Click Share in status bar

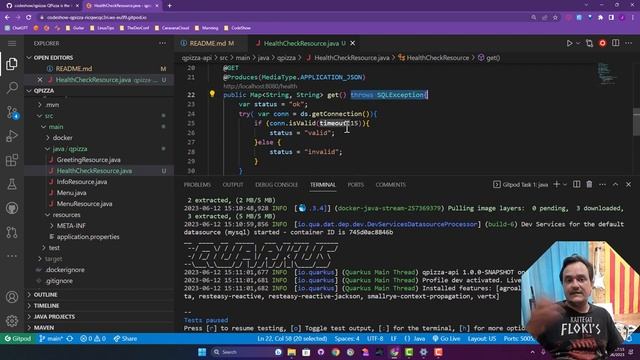(125, 339)
